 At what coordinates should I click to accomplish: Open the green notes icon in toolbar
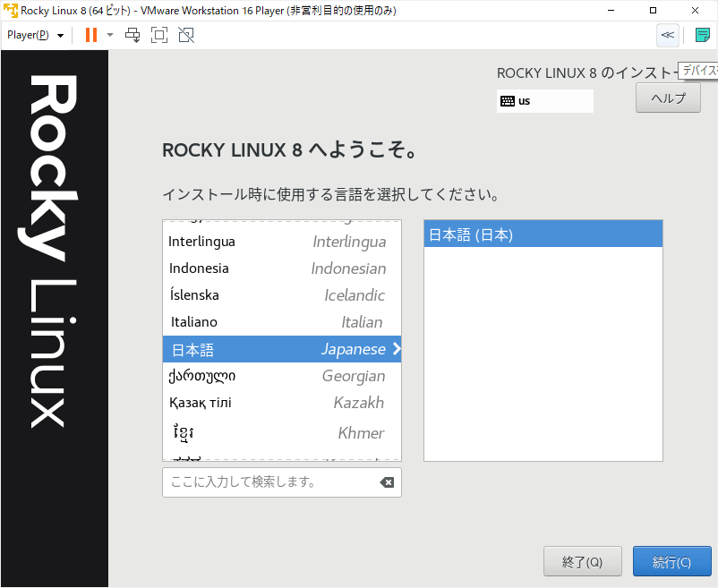click(x=703, y=35)
